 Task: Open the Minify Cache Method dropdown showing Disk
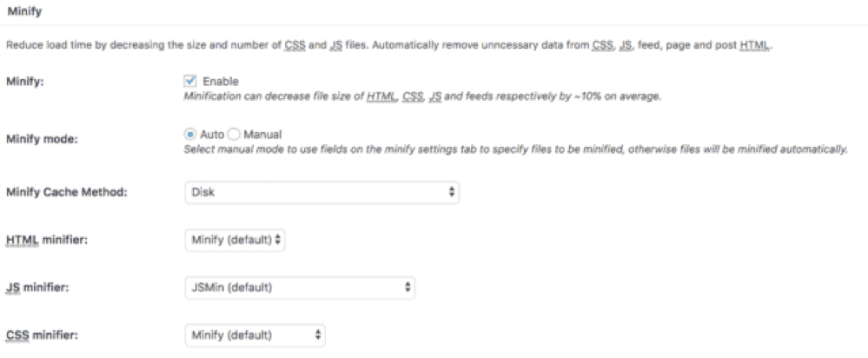tap(321, 192)
